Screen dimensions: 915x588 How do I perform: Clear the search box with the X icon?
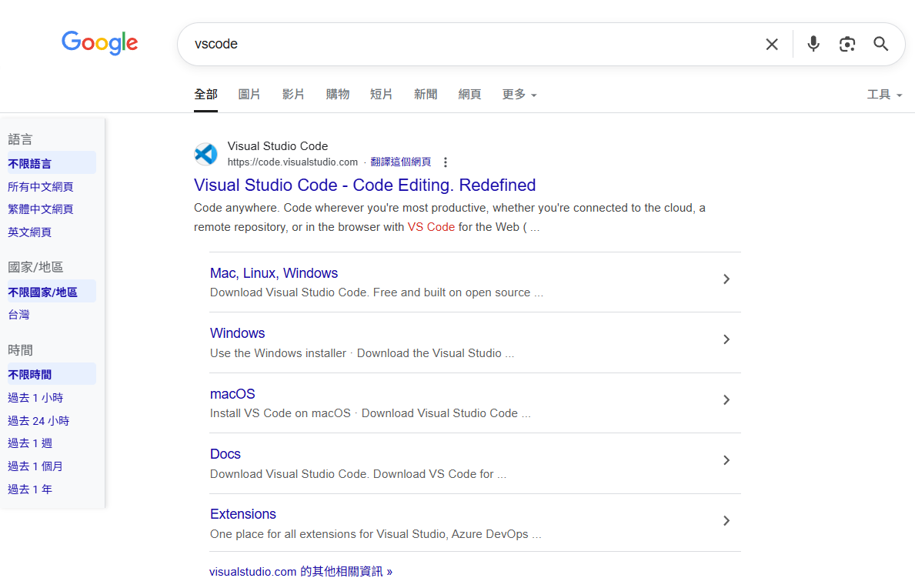pos(771,45)
